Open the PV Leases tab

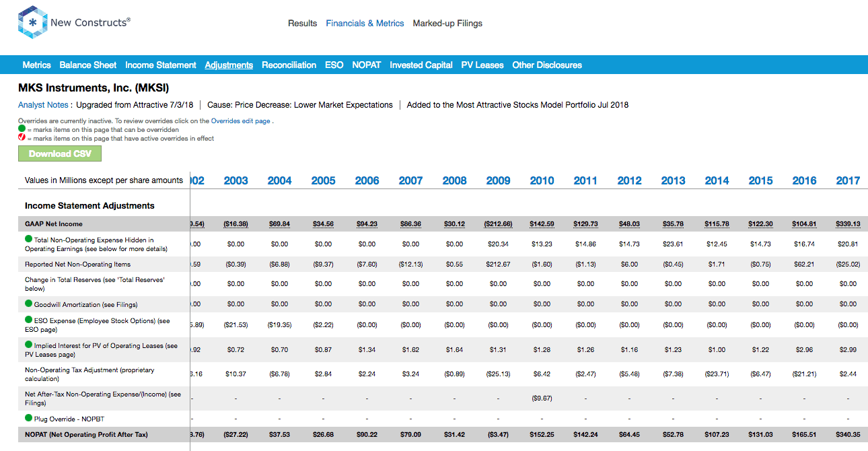pos(482,65)
